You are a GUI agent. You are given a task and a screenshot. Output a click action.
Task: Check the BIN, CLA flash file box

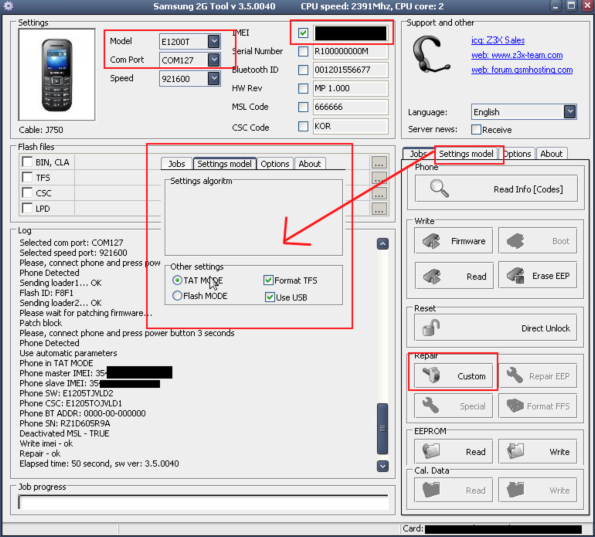coord(27,162)
